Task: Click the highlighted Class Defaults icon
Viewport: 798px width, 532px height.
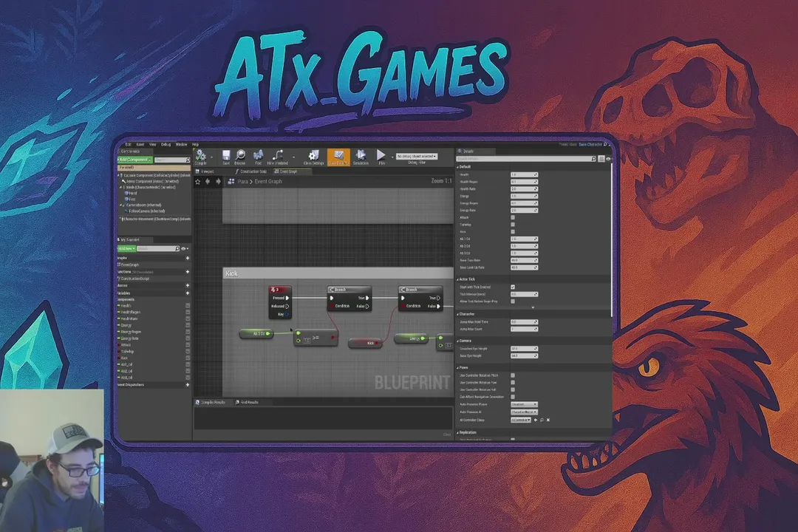Action: coord(338,157)
